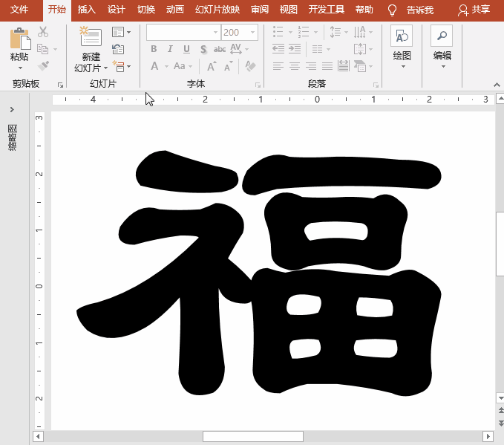Open the 字体 dialog launcher
The image size is (504, 445).
pyautogui.click(x=258, y=85)
